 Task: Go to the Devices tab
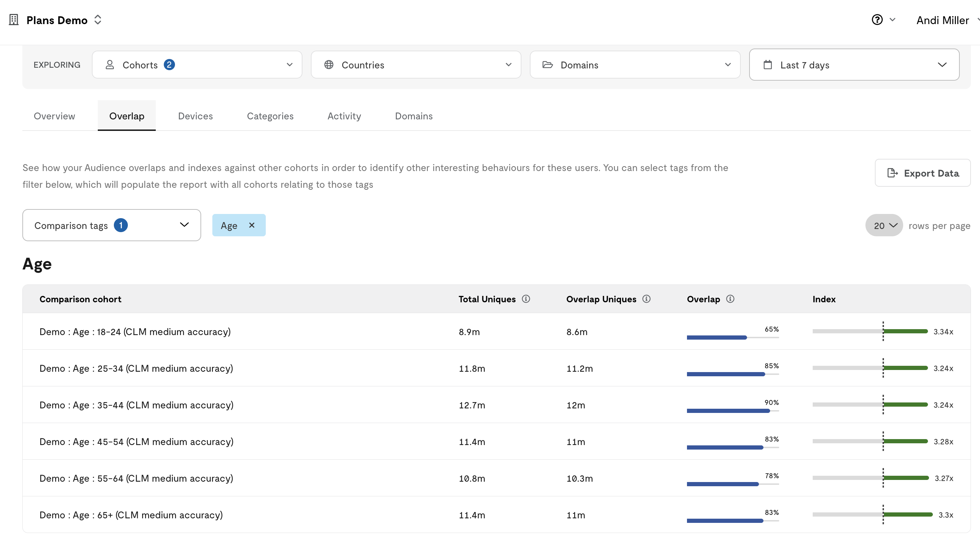point(196,116)
